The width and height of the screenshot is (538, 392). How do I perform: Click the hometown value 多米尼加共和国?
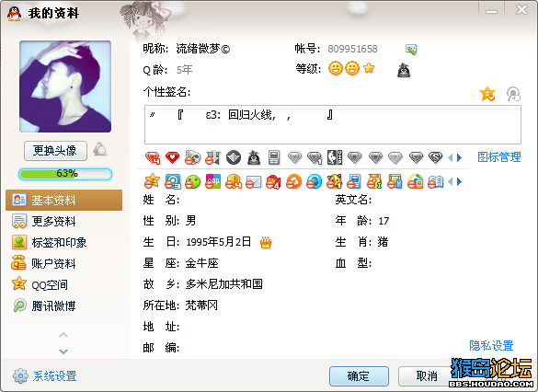pos(224,284)
